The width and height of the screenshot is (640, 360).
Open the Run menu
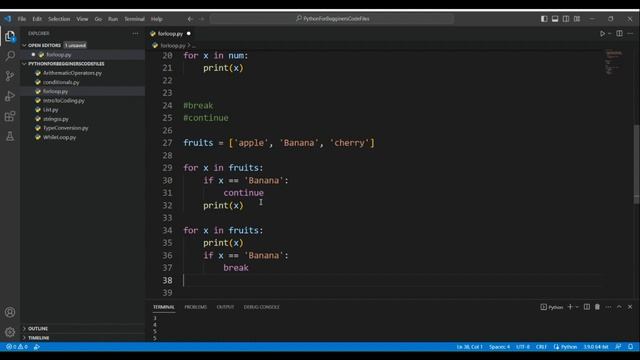[x=113, y=19]
